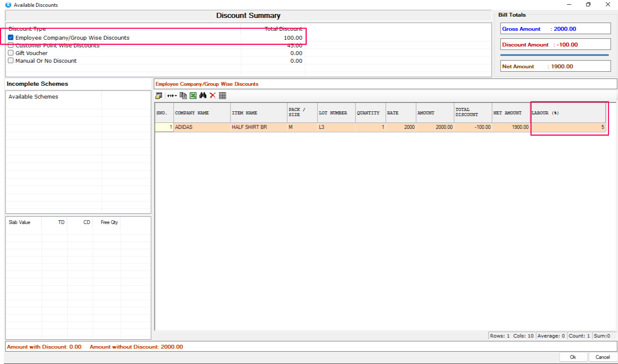The image size is (618, 364).
Task: Uncheck Employee Company/Group Wise Discounts
Action: [11, 38]
